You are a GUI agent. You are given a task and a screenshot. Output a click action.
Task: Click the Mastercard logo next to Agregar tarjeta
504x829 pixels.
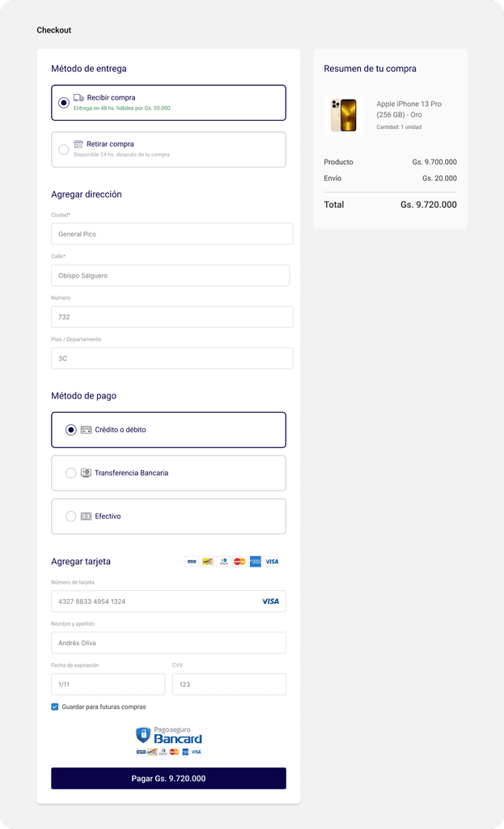[239, 562]
